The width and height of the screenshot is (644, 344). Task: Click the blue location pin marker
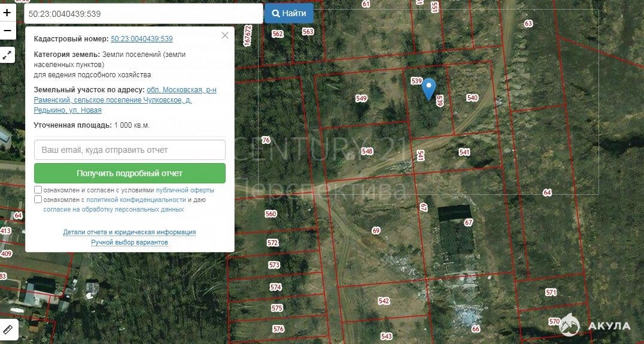coord(429,89)
